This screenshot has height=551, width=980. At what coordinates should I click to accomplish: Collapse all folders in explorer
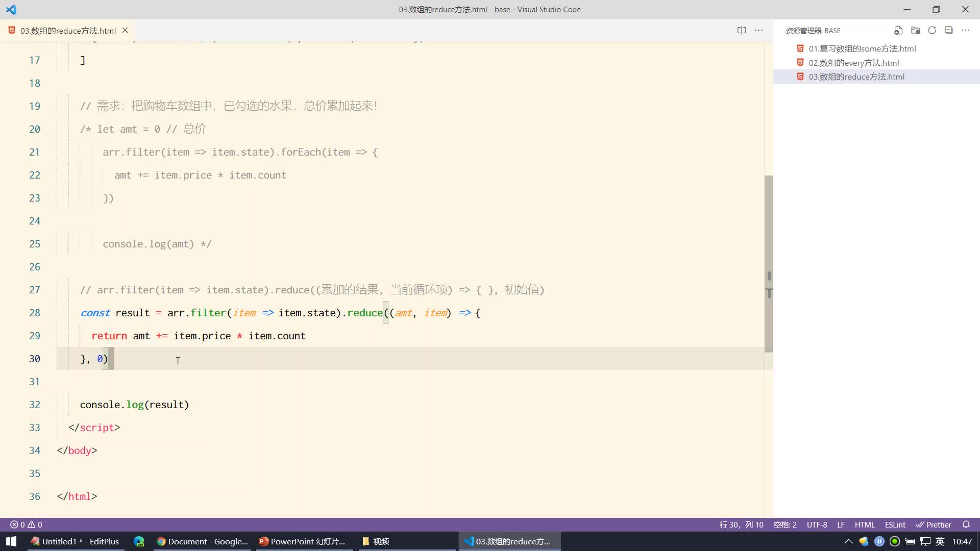pos(948,31)
